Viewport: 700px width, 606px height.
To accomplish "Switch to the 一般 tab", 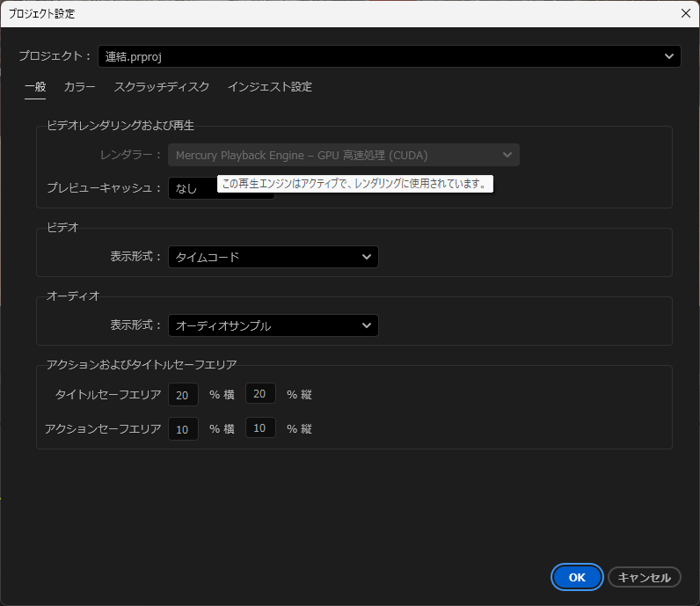I will point(35,87).
